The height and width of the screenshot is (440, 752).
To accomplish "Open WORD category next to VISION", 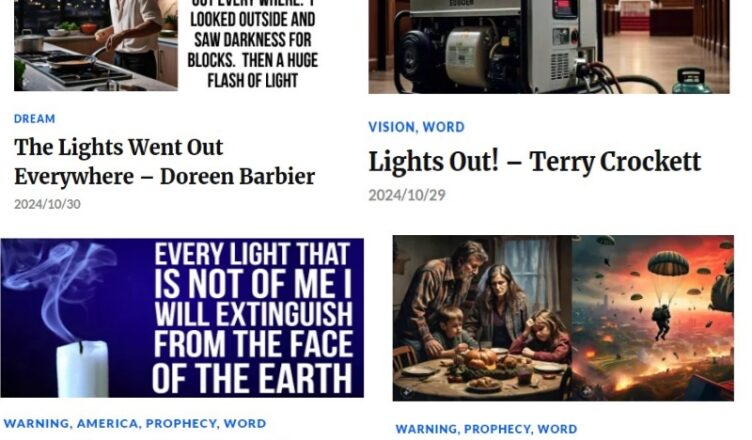I will [444, 127].
